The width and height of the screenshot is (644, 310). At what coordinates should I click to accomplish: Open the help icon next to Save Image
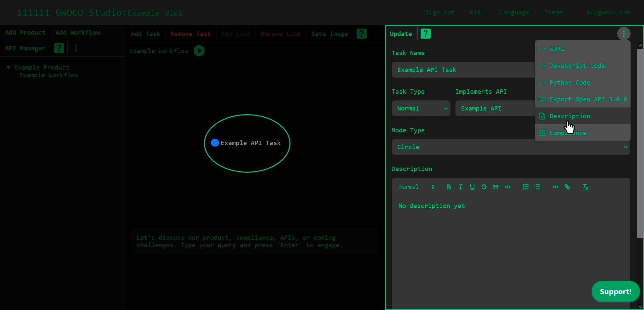[361, 34]
